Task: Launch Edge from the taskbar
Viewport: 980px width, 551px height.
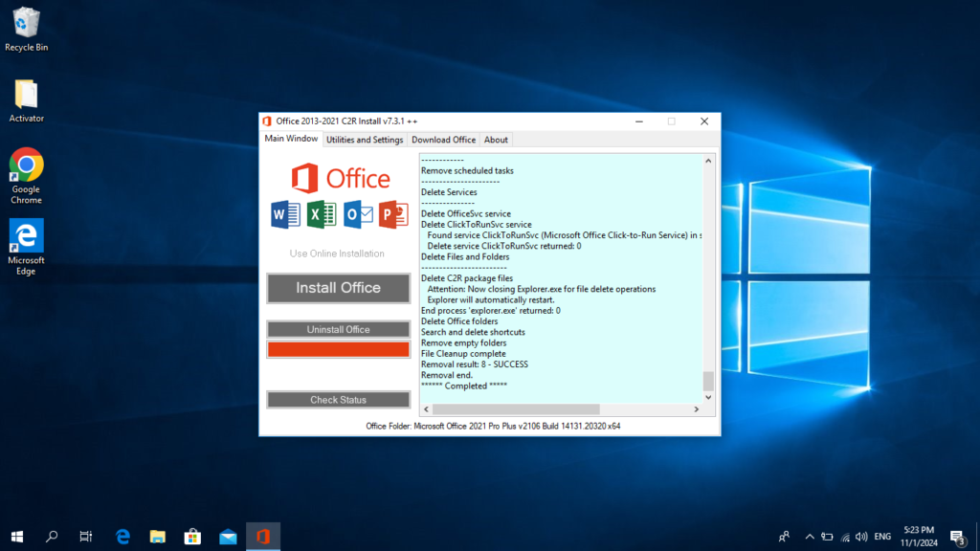Action: 122,537
